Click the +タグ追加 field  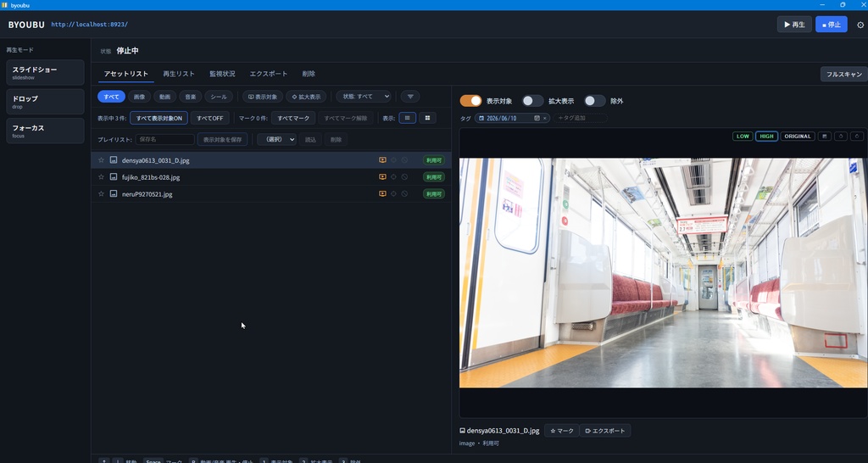coord(580,118)
